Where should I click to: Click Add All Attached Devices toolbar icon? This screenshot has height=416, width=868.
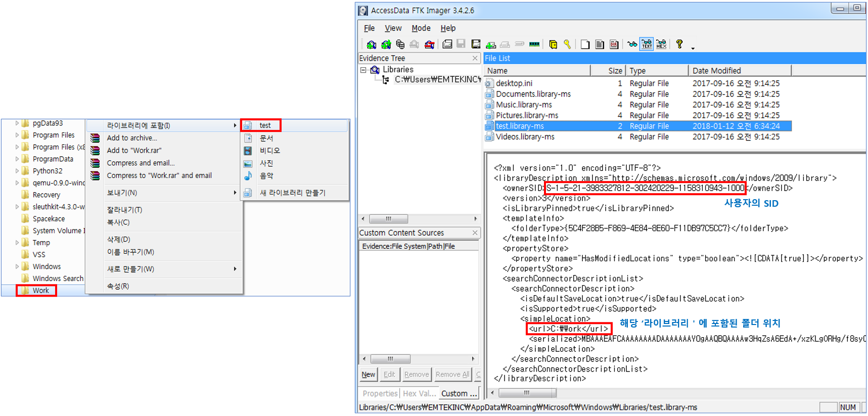[386, 44]
